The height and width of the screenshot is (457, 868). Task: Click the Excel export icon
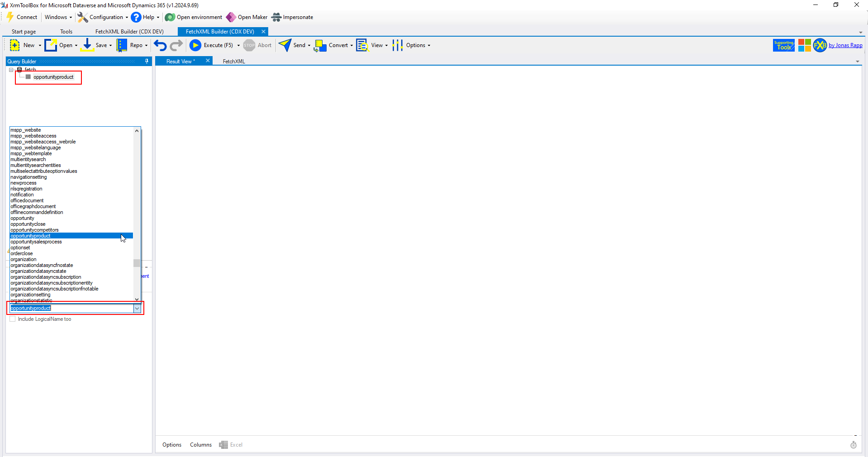click(x=223, y=445)
